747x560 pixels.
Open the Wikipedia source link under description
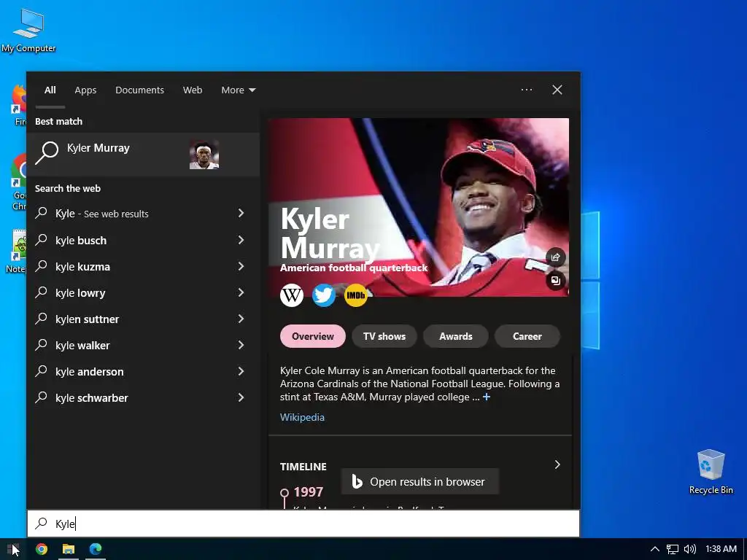[302, 417]
